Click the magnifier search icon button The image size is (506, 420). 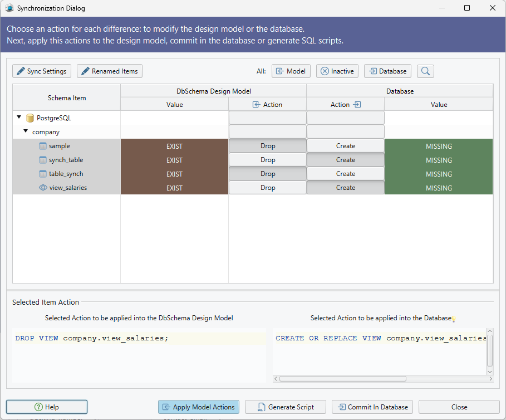tap(425, 71)
